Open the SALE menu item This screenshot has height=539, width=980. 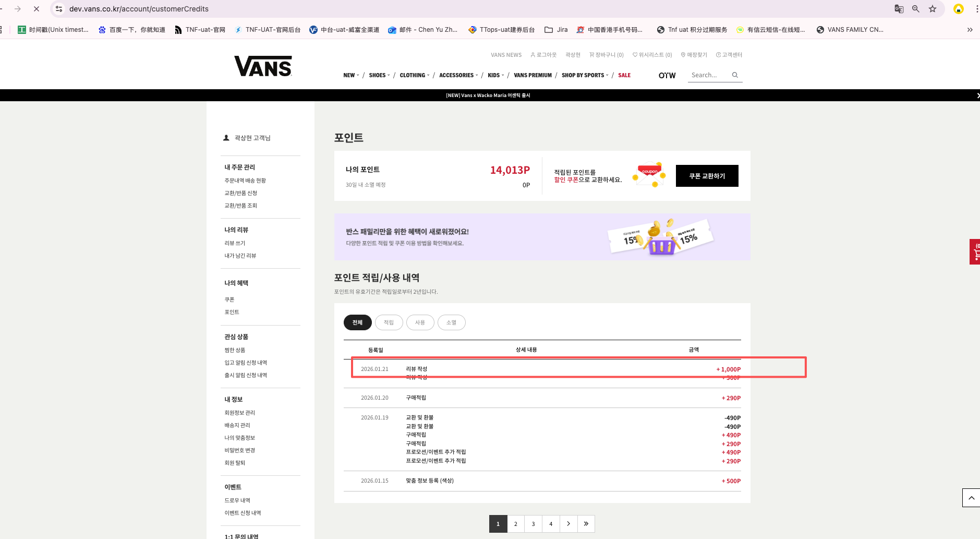coord(624,75)
